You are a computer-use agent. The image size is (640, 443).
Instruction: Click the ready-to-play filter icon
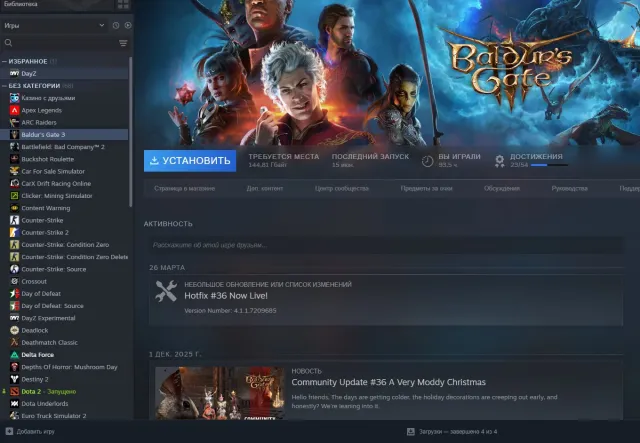pos(128,25)
